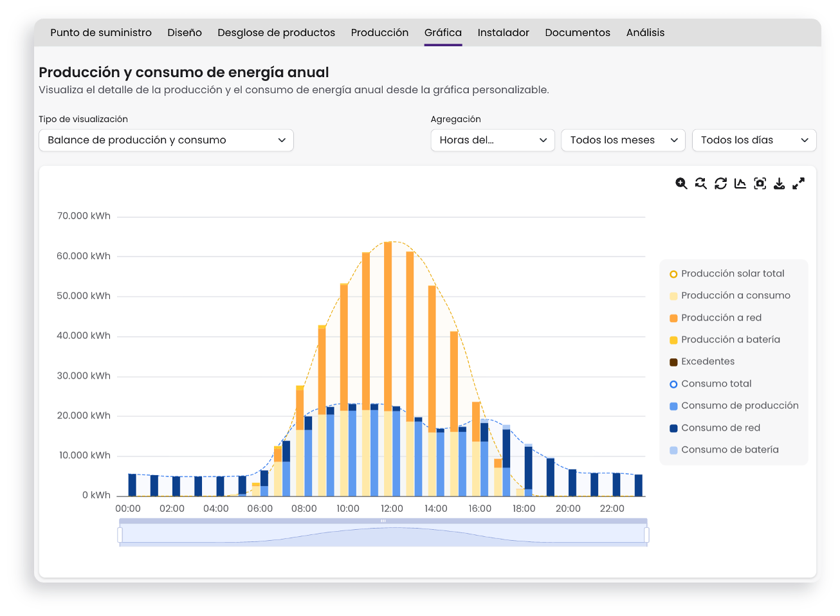Open the Análisis tab
This screenshot has width=840, height=616.
pyautogui.click(x=645, y=33)
